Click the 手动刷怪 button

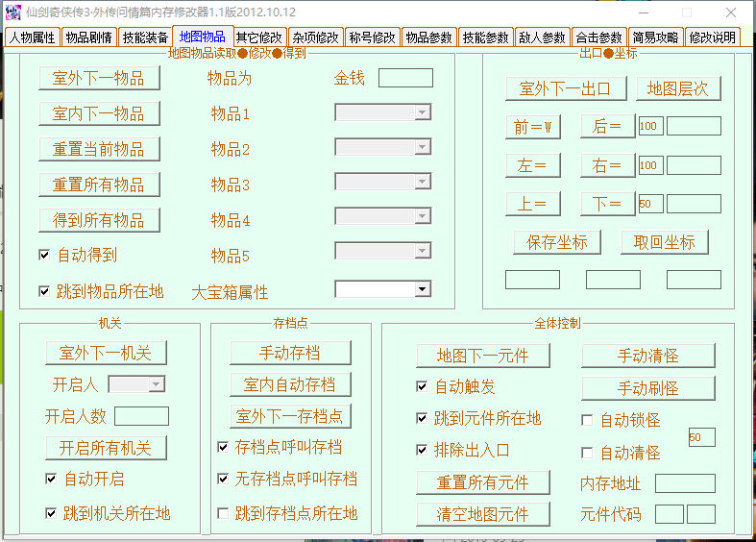(x=648, y=387)
